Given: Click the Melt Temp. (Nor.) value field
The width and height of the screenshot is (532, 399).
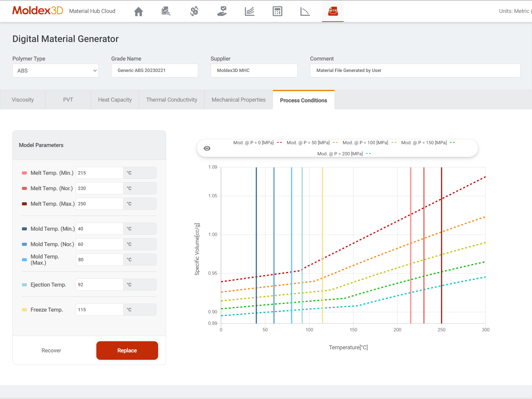Looking at the screenshot, I should tap(99, 188).
